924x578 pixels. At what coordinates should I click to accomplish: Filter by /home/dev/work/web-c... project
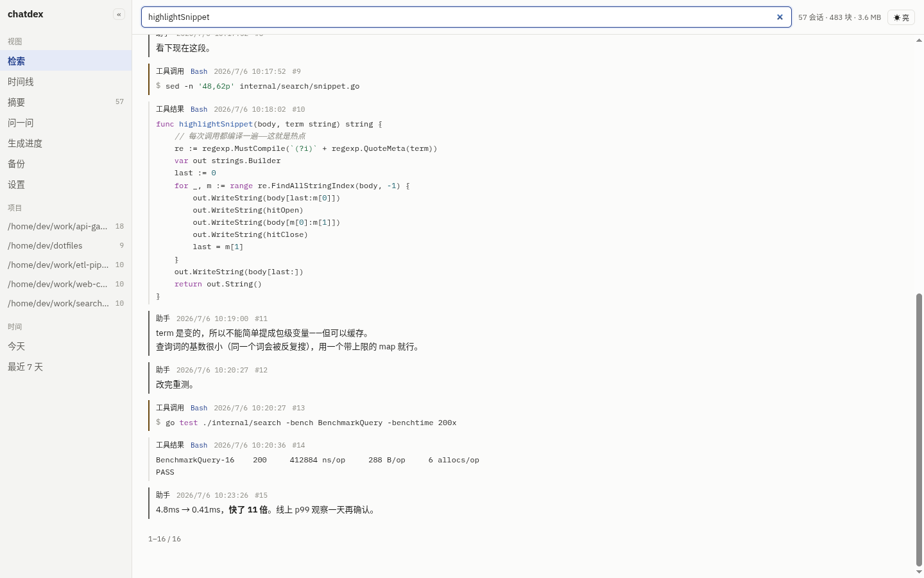point(65,284)
